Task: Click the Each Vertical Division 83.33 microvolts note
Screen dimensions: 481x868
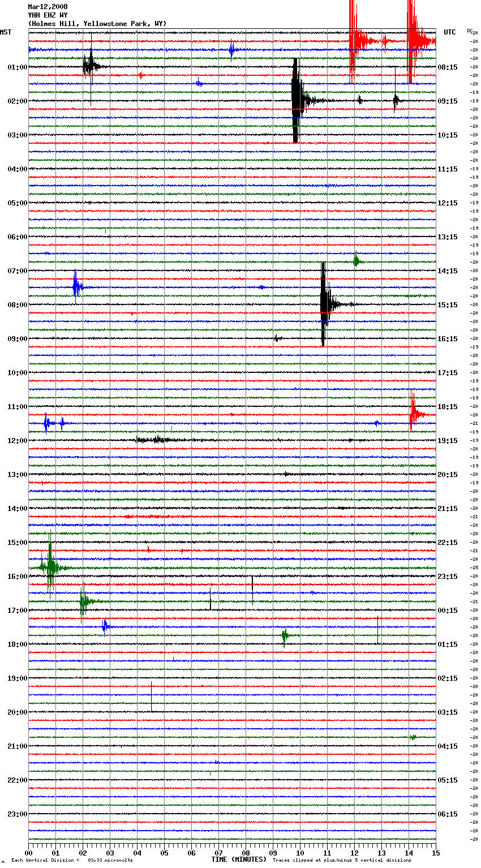Action: tap(72, 860)
